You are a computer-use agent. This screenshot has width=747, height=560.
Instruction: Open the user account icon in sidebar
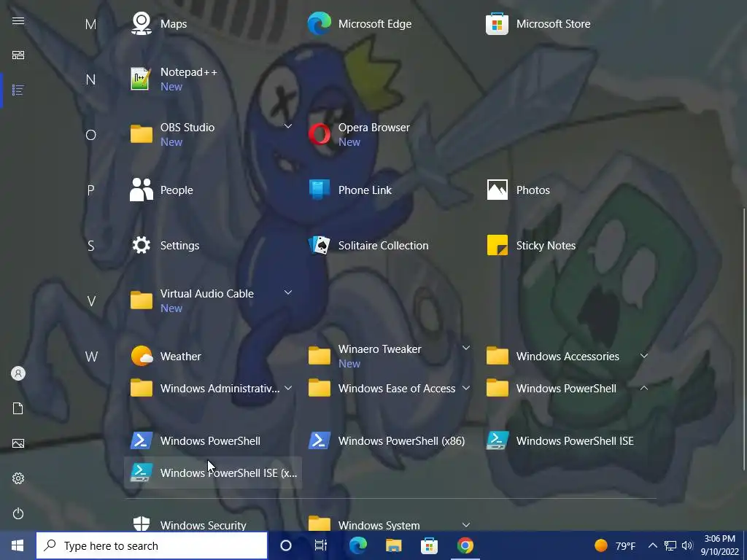pos(18,373)
